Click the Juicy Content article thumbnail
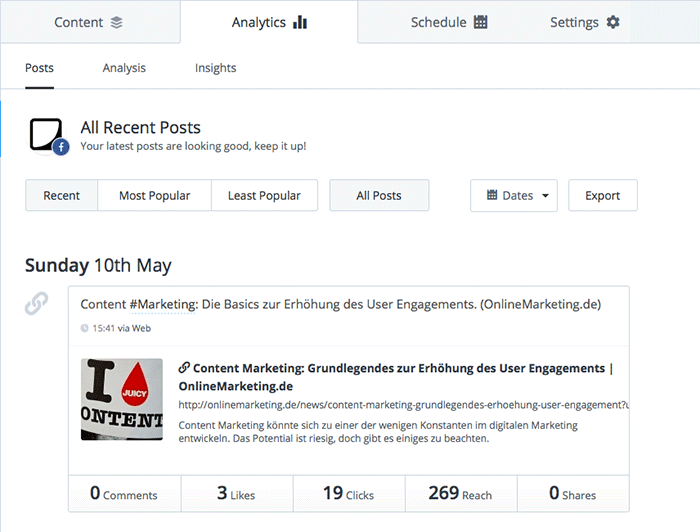Viewport: 700px width, 532px height. [x=122, y=399]
